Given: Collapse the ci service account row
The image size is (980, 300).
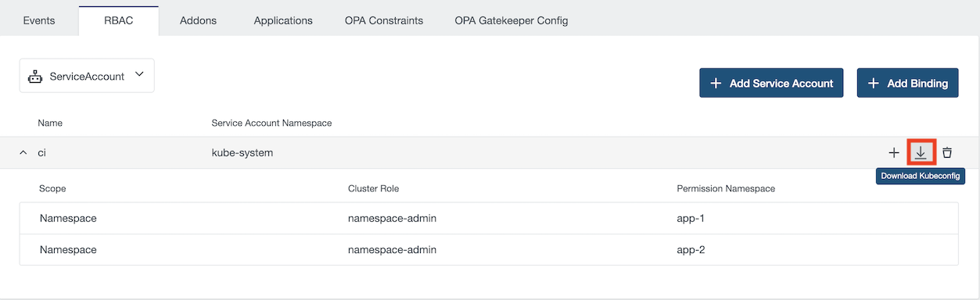Looking at the screenshot, I should click(23, 152).
